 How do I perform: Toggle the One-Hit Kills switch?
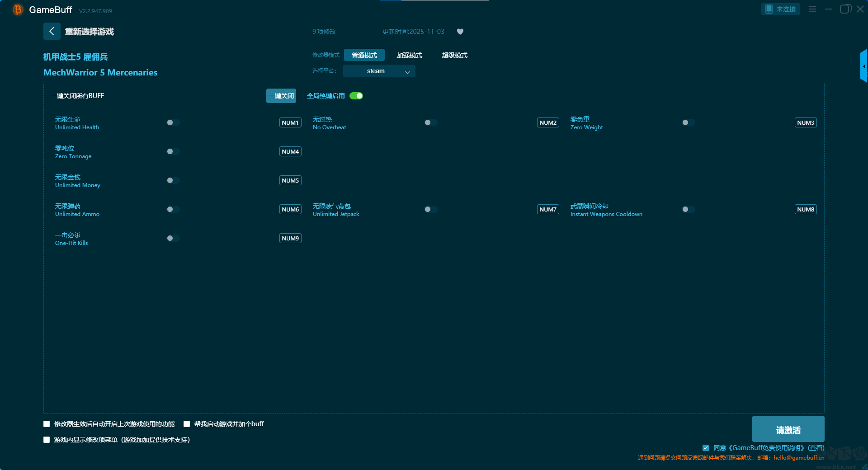pyautogui.click(x=173, y=238)
